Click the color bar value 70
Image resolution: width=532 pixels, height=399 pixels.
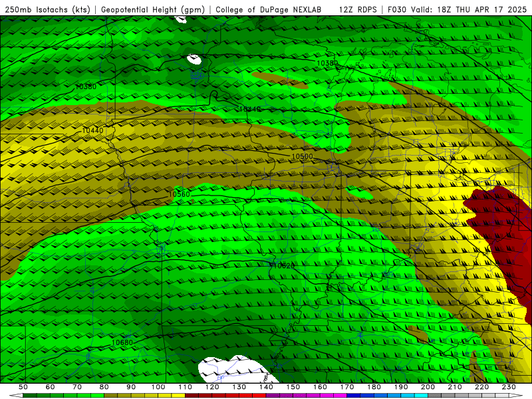coord(77,387)
